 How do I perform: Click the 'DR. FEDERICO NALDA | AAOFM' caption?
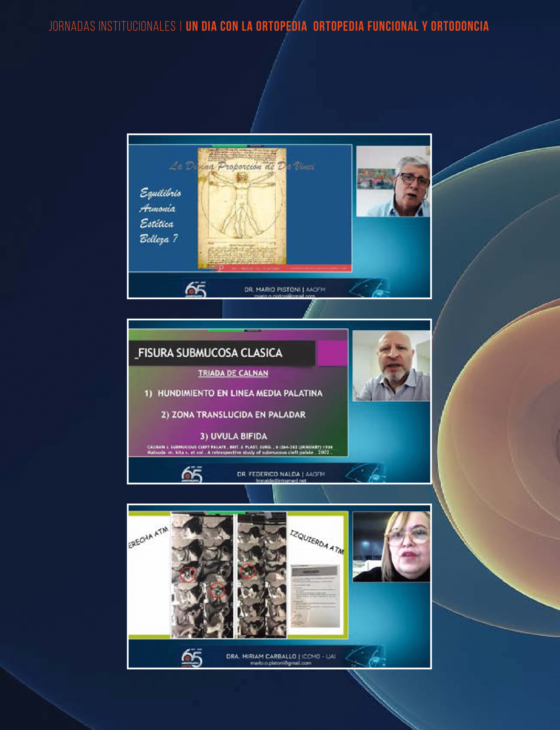pos(281,474)
